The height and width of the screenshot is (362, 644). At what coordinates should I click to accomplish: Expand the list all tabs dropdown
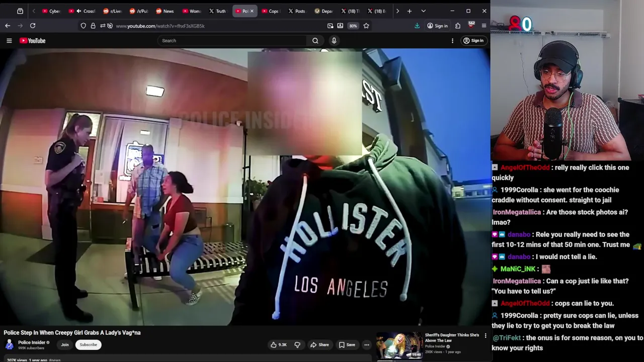423,11
